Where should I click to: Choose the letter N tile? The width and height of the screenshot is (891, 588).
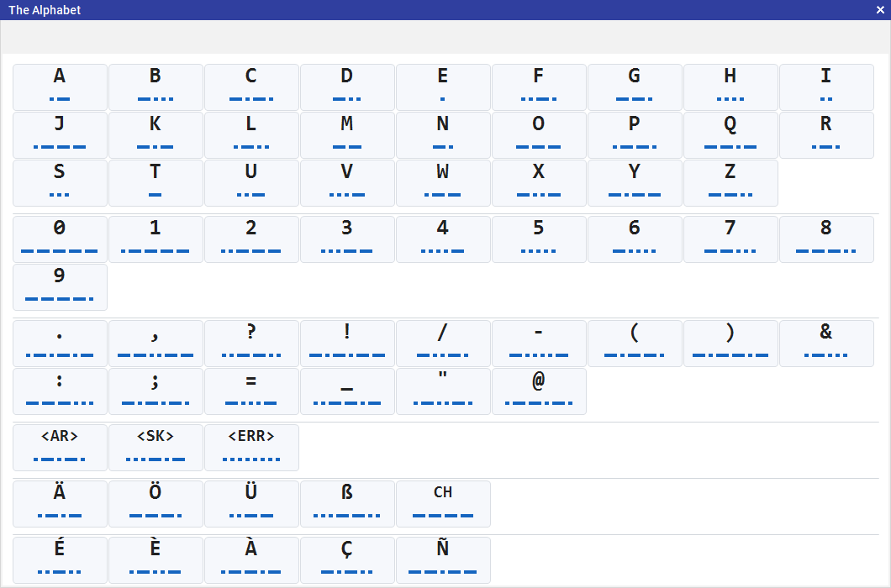(x=443, y=135)
